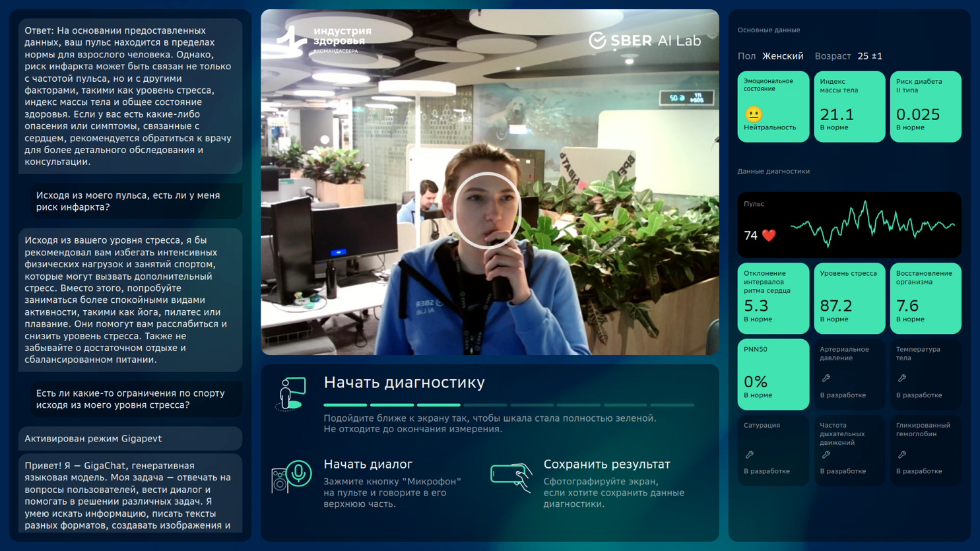
Task: Click the person-at-screen diagnostics icon
Action: click(x=291, y=393)
